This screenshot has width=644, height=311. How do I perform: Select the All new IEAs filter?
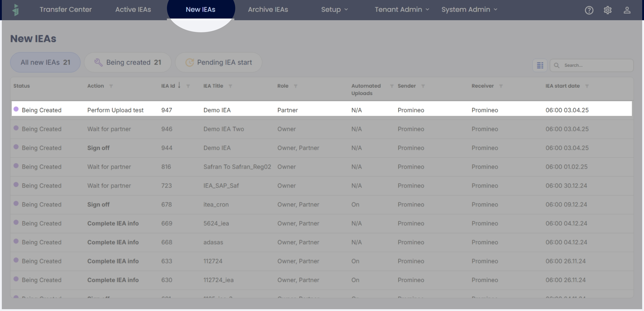45,63
